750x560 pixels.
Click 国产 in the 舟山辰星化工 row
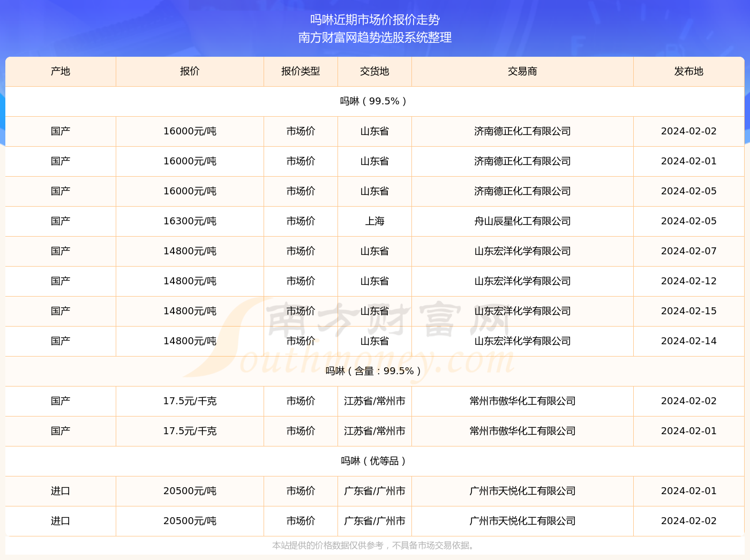[61, 221]
